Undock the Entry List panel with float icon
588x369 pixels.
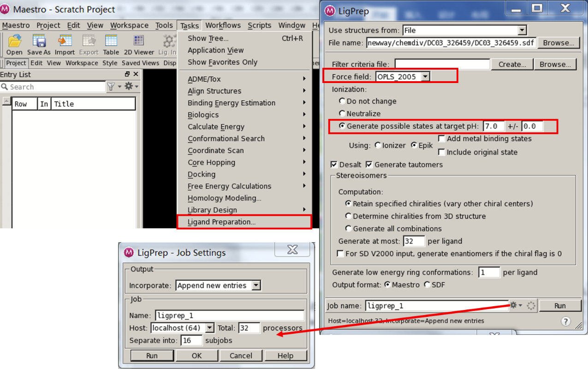pyautogui.click(x=127, y=74)
